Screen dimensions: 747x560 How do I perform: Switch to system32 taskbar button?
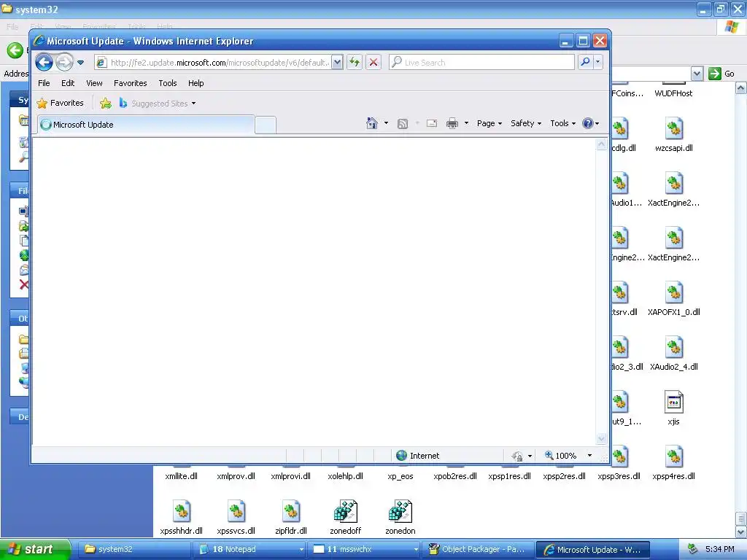(136, 550)
